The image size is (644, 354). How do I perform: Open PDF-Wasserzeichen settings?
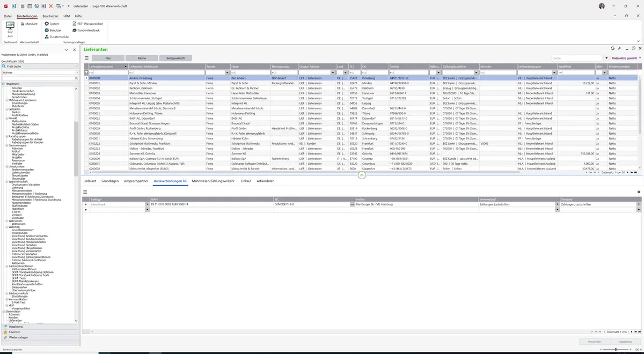point(87,24)
